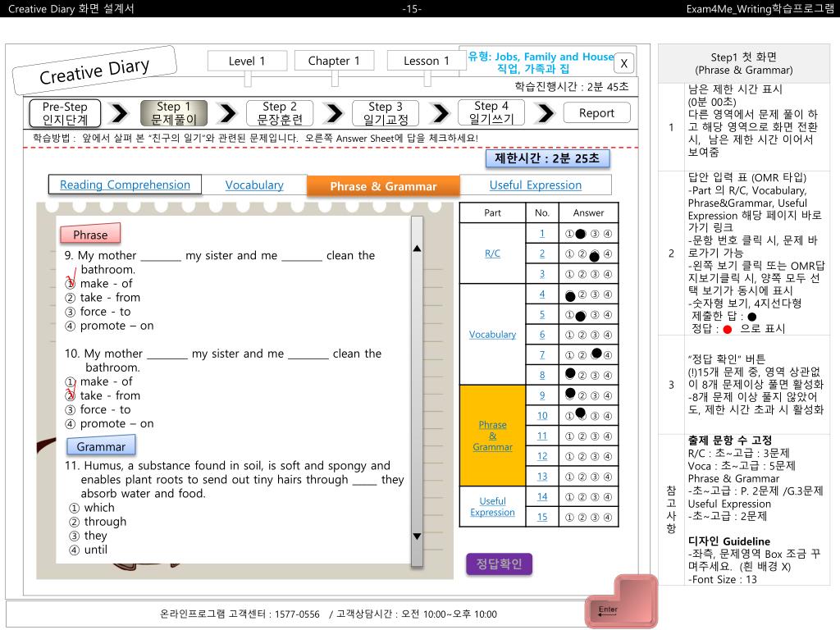Select the Level 1 tag
The height and width of the screenshot is (630, 840).
(x=247, y=61)
